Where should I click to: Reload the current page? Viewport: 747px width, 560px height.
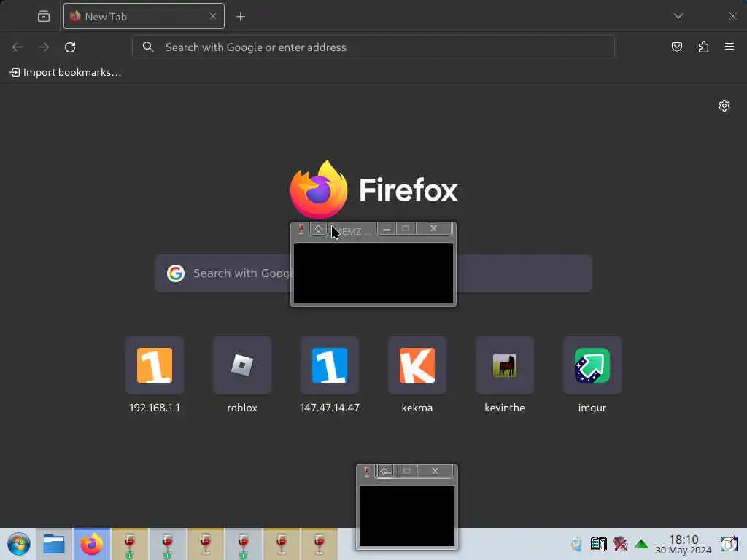[70, 47]
